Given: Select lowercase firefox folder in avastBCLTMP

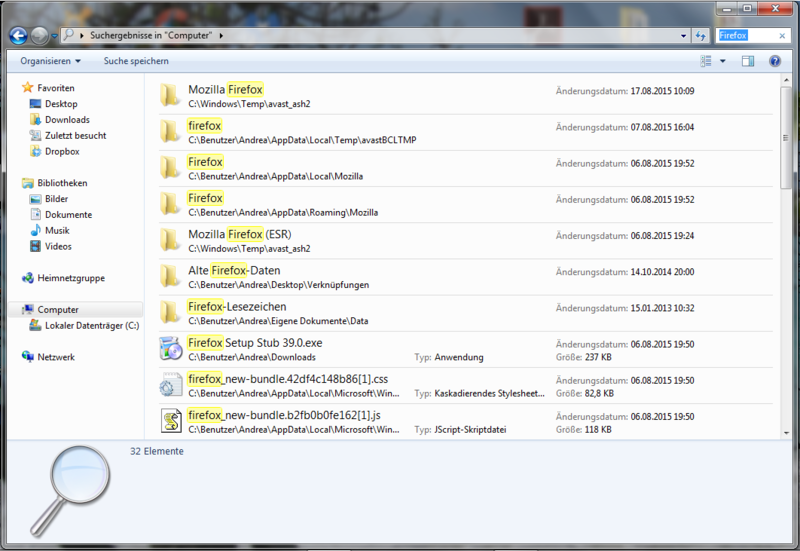Looking at the screenshot, I should point(465,133).
